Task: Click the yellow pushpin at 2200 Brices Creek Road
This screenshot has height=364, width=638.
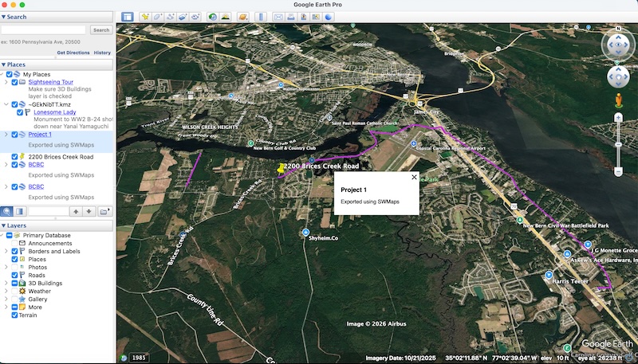Action: 281,170
